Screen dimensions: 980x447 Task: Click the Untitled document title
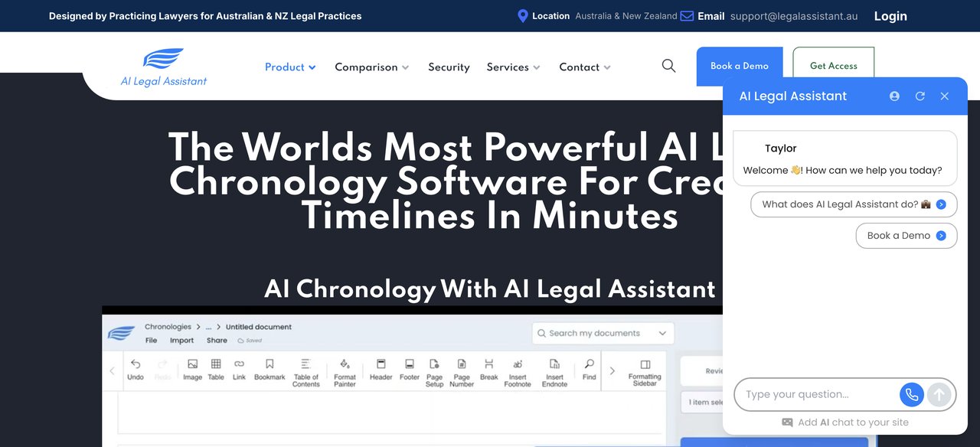258,327
